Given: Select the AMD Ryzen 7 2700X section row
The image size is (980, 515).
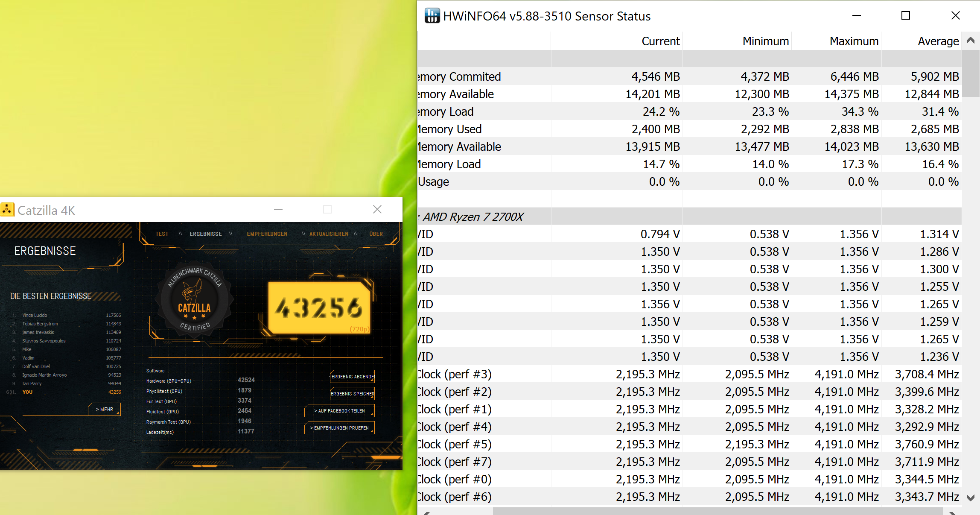Looking at the screenshot, I should pyautogui.click(x=474, y=217).
